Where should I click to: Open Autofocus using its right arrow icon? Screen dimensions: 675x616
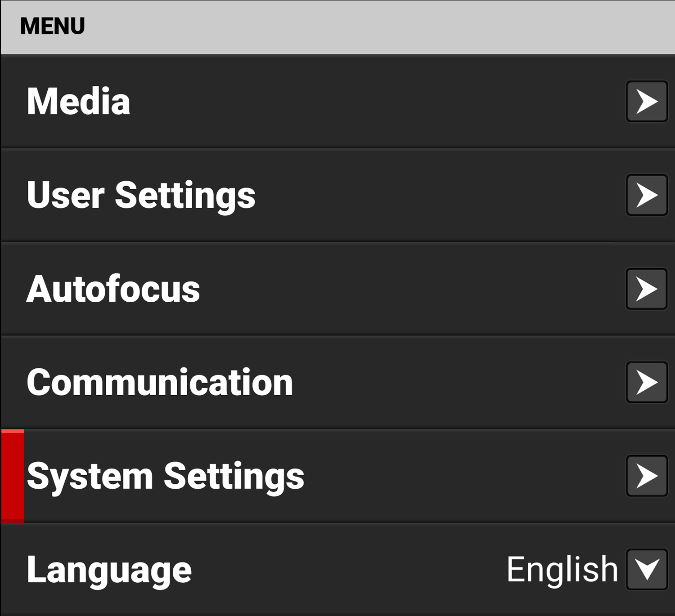647,289
